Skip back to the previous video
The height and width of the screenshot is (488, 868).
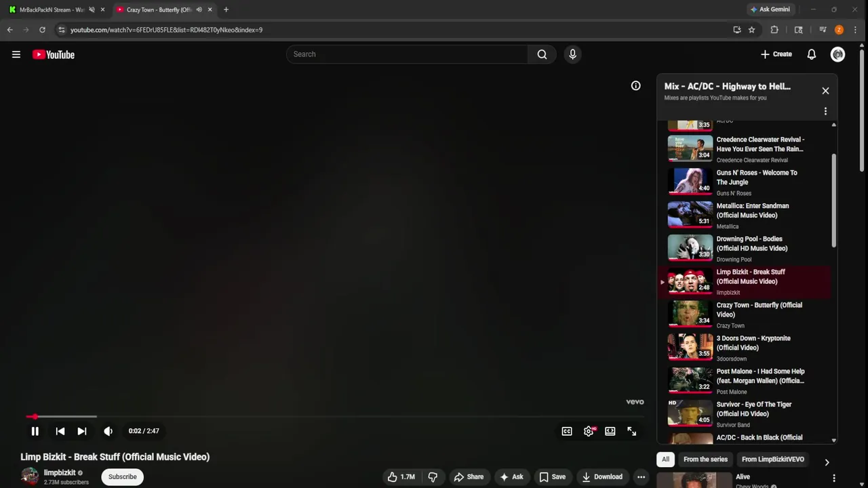click(x=60, y=431)
